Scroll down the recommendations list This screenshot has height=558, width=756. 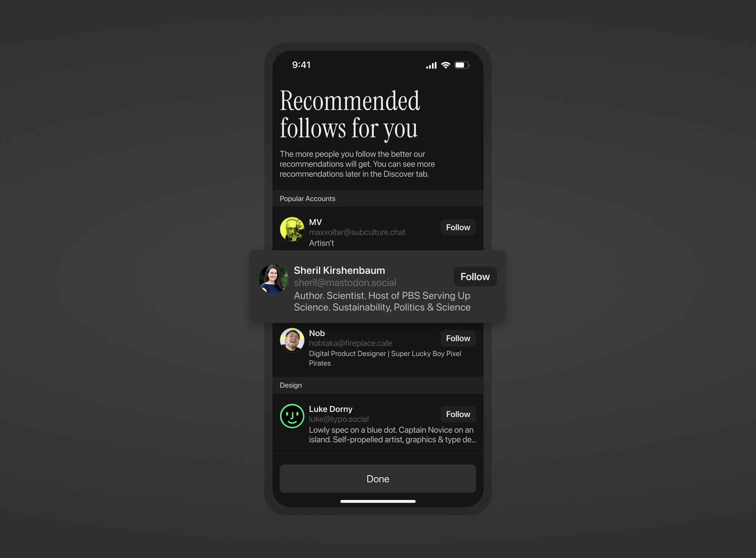[377, 352]
